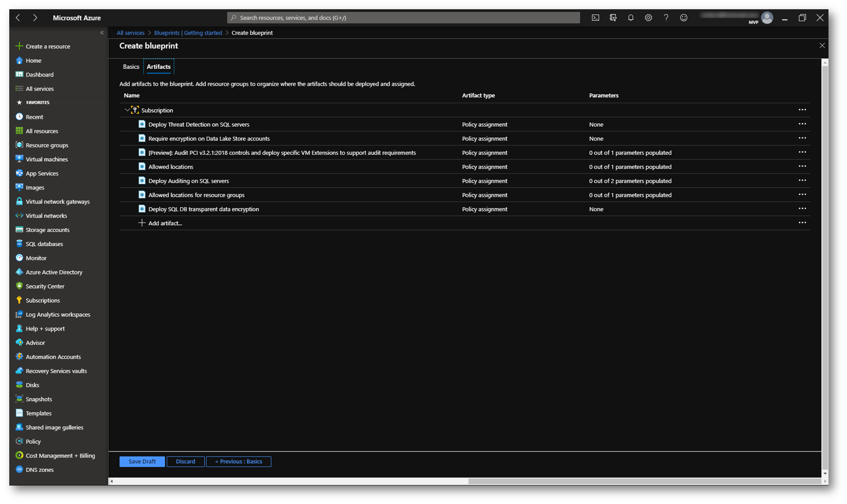Open the feedback smiley icon

click(x=683, y=18)
